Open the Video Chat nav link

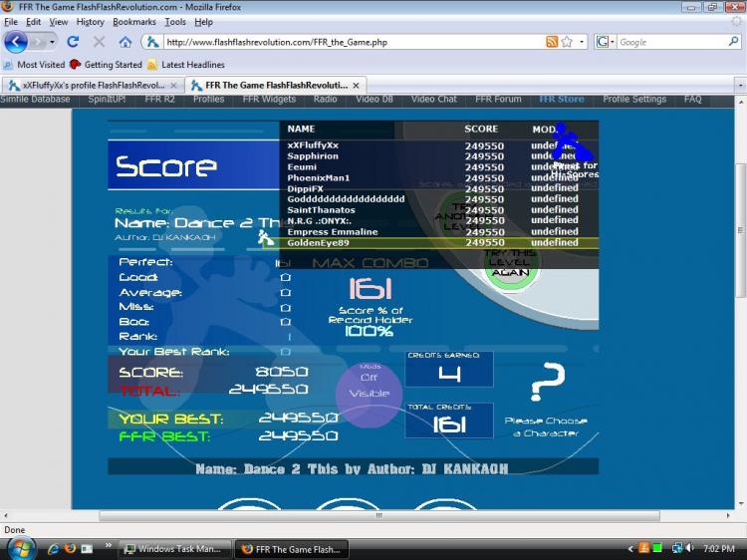tap(434, 99)
